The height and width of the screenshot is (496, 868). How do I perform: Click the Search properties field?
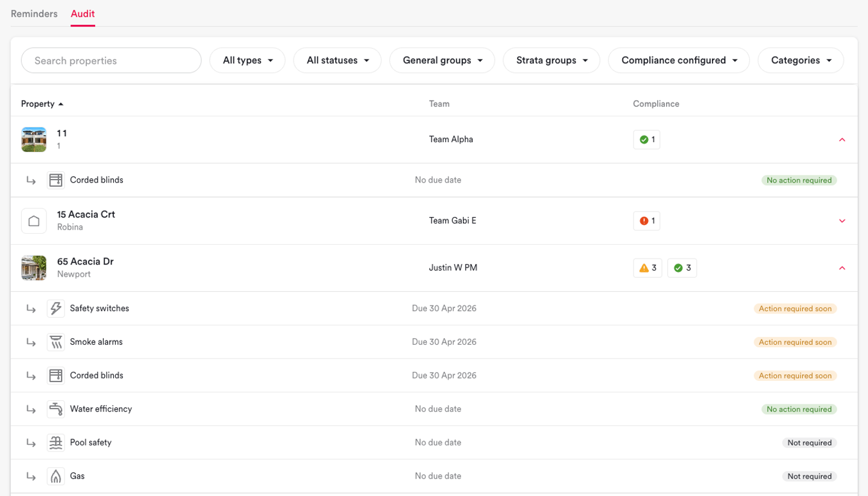(x=111, y=60)
